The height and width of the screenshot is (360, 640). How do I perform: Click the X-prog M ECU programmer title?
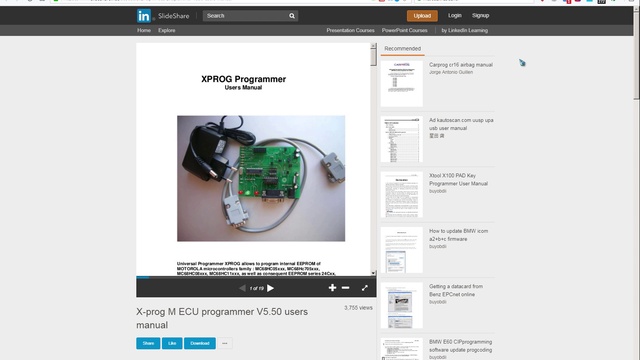[222, 318]
